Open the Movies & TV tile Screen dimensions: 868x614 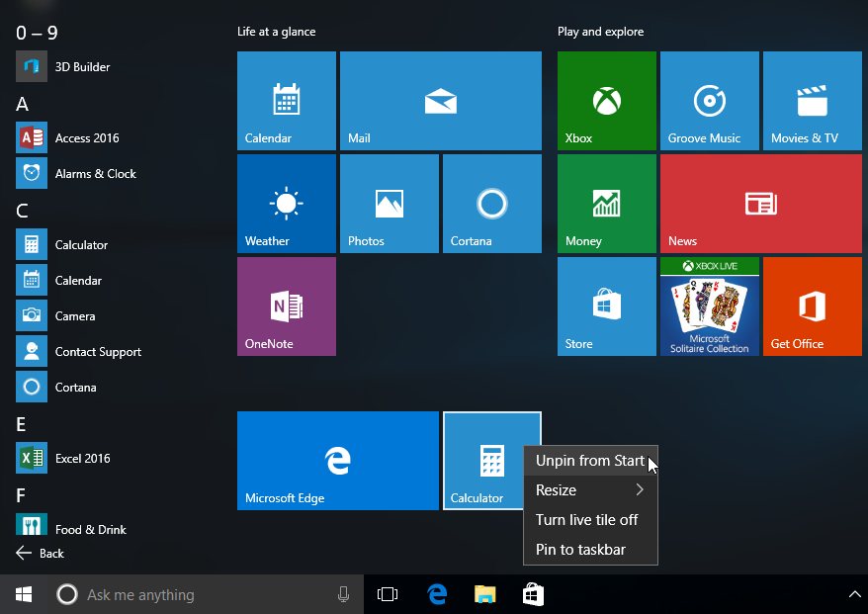(812, 101)
